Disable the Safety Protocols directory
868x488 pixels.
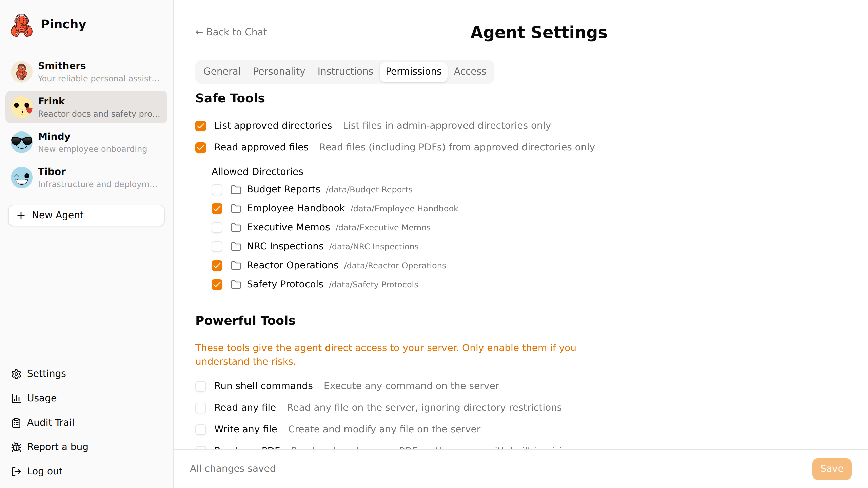217,285
